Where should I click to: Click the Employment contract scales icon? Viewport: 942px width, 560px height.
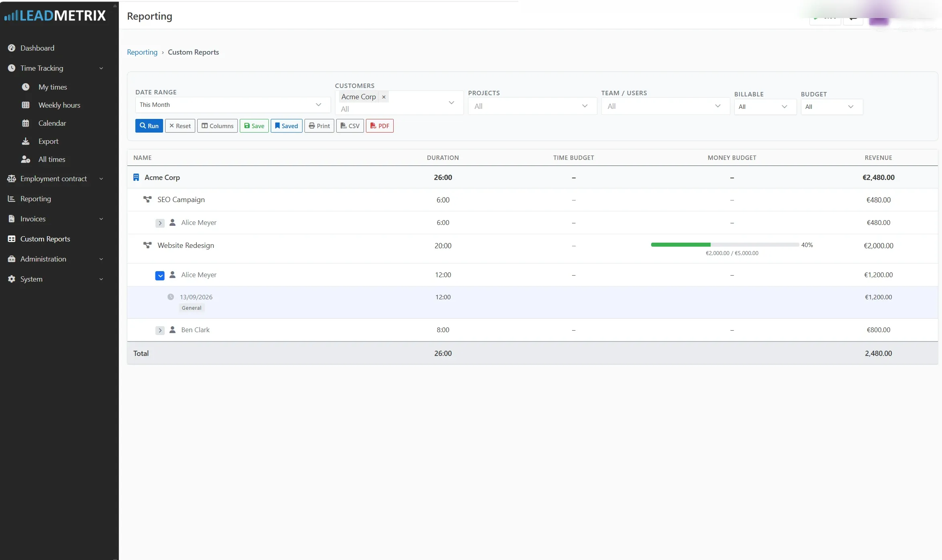12,178
